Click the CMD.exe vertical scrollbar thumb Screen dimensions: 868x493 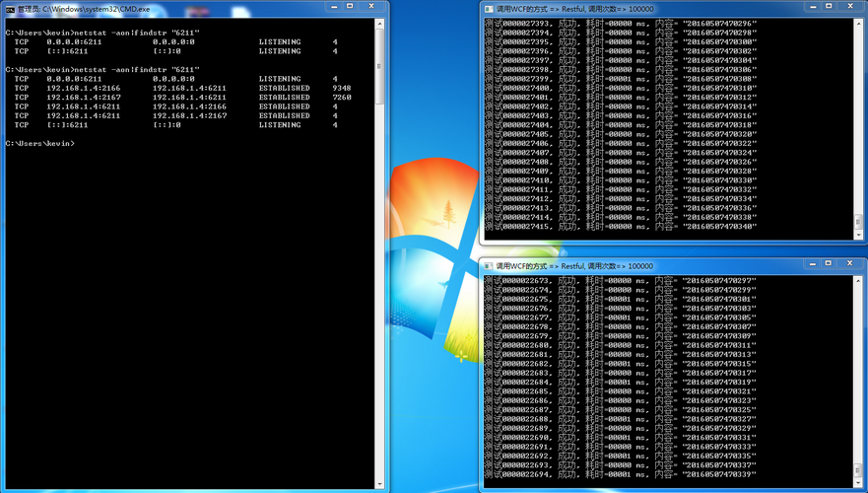(380, 67)
